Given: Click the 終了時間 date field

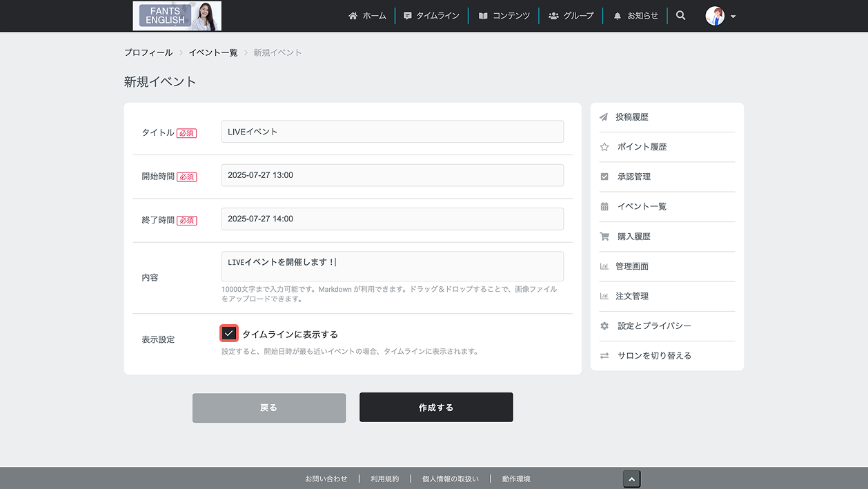Looking at the screenshot, I should pyautogui.click(x=393, y=219).
